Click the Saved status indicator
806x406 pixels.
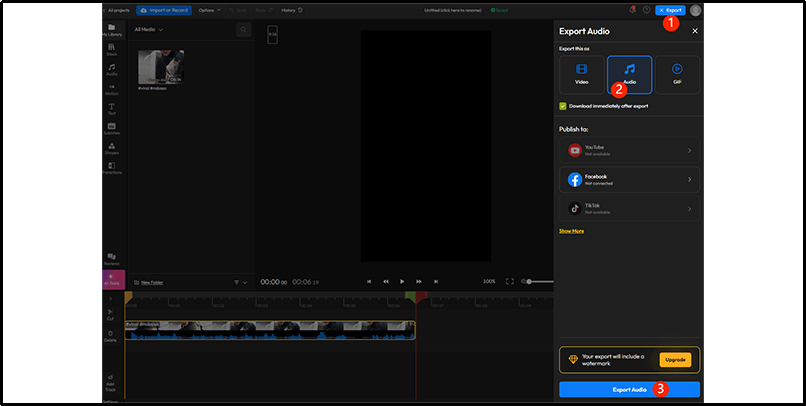(500, 10)
